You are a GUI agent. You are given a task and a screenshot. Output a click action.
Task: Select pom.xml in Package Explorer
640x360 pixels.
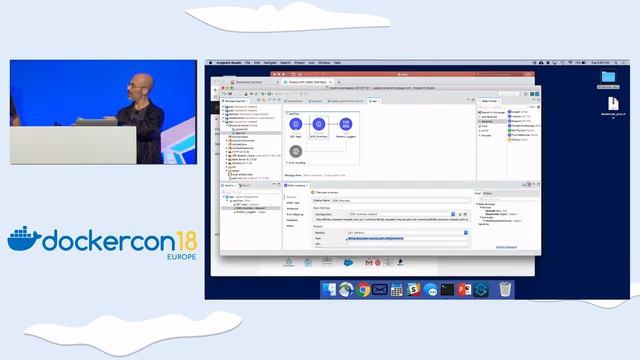(248, 178)
